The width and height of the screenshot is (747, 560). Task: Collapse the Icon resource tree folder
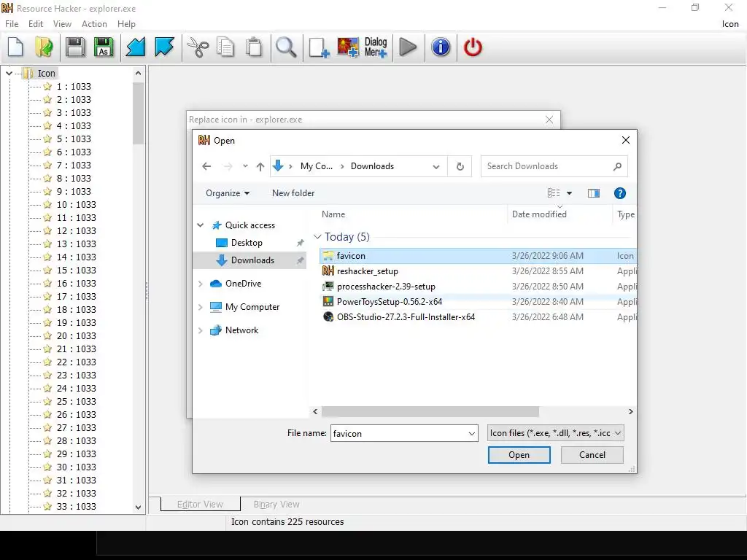click(x=9, y=73)
